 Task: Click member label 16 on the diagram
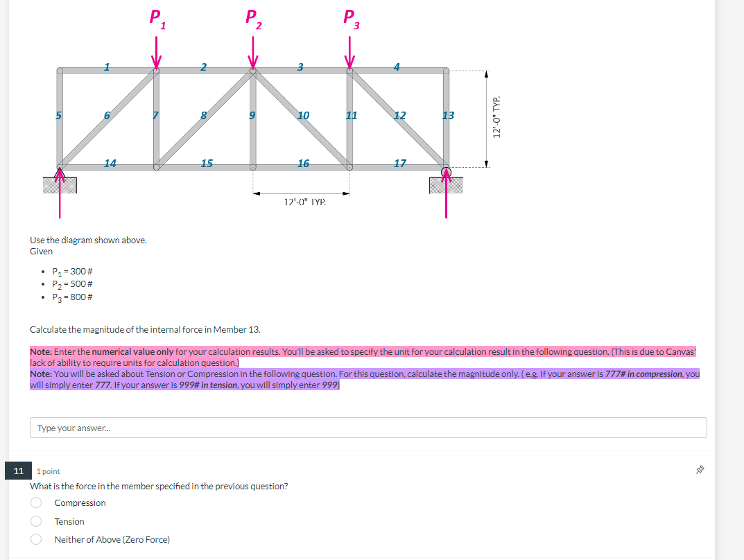pos(304,164)
